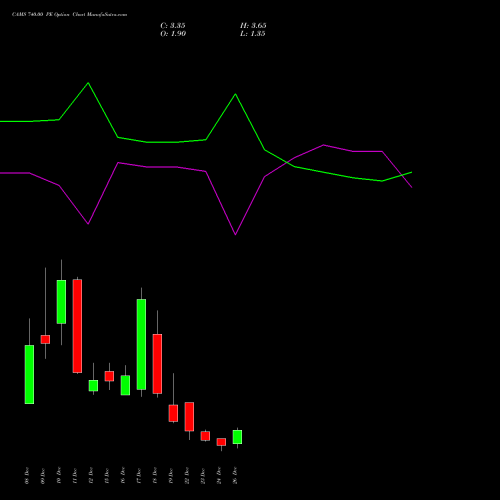
Task: Click the 10 Dec date label
Action: (x=59, y=476)
